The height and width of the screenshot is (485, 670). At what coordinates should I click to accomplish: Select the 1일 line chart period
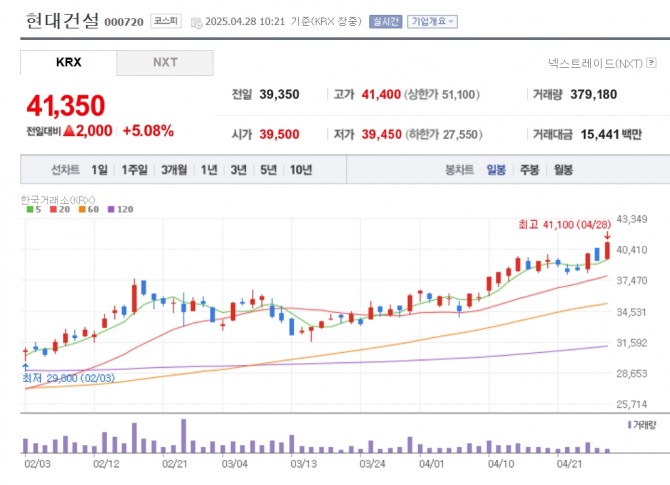pyautogui.click(x=99, y=170)
